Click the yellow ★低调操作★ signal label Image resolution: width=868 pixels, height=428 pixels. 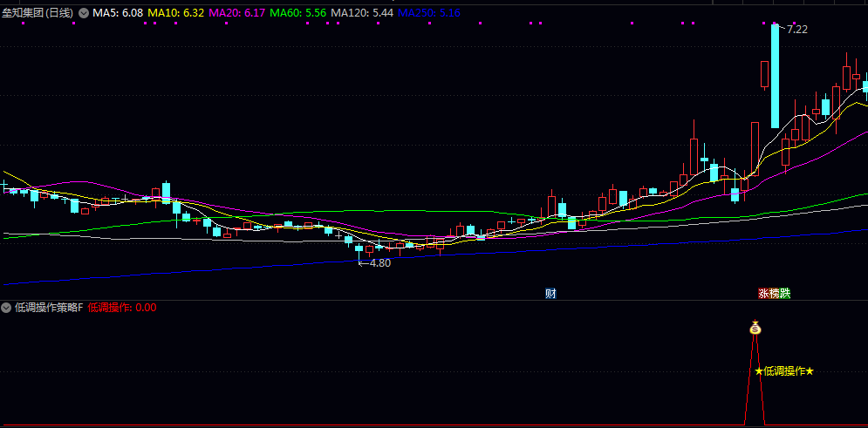click(x=784, y=371)
